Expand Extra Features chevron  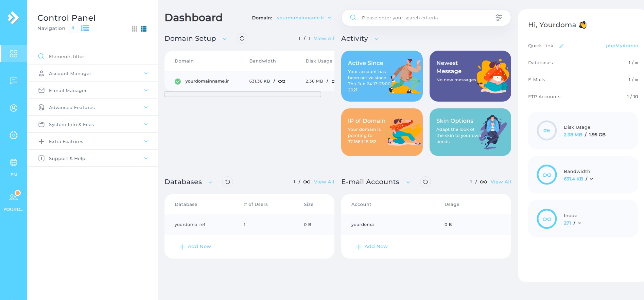[146, 141]
